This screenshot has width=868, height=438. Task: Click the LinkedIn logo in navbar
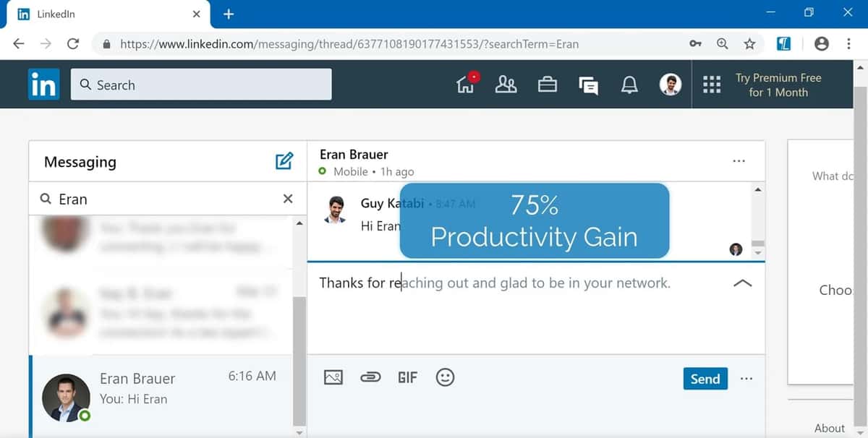43,85
